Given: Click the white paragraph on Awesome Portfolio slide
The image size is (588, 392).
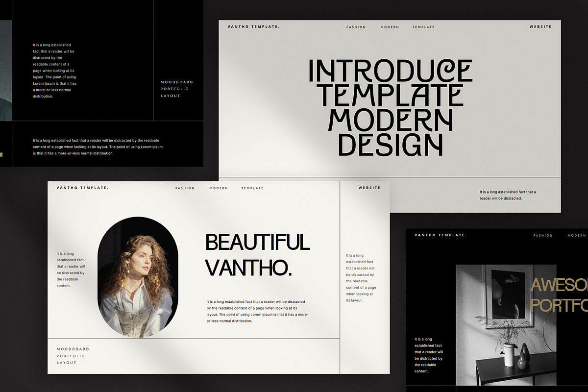Looking at the screenshot, I should pos(429,355).
